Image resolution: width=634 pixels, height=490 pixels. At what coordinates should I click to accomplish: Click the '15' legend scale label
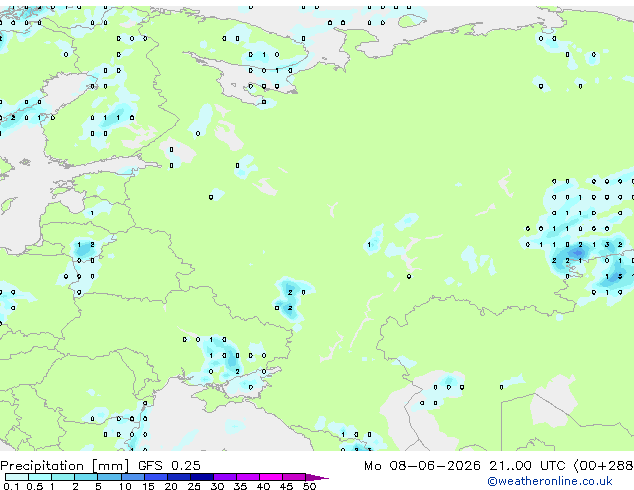point(148,486)
